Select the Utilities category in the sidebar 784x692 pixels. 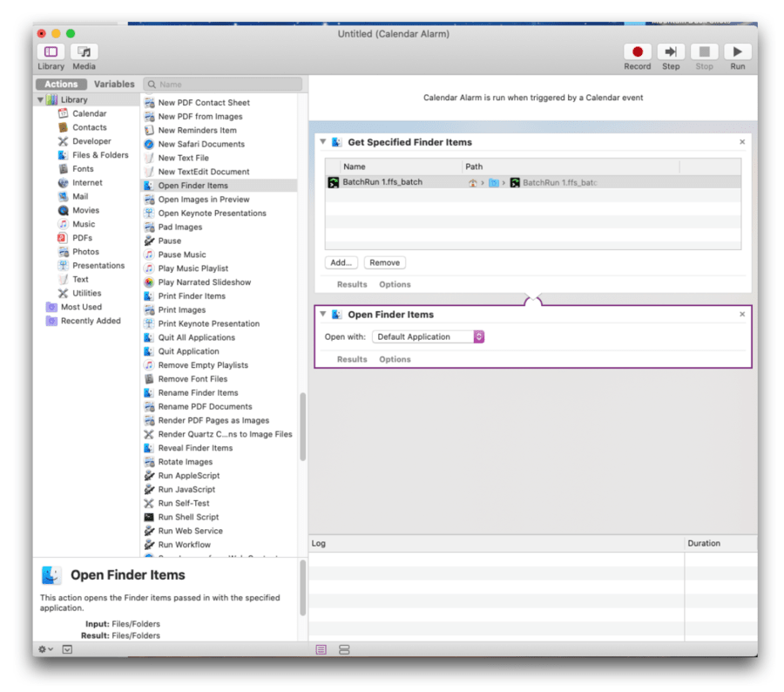(86, 293)
